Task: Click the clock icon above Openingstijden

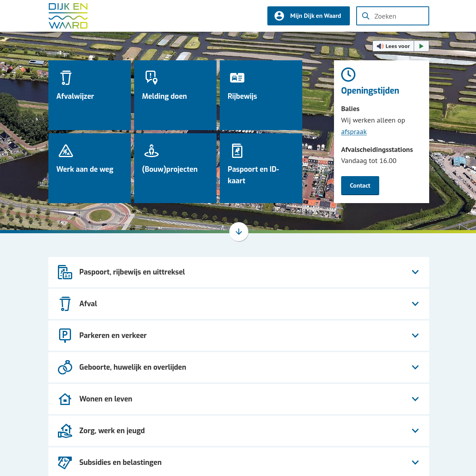Action: pos(348,75)
